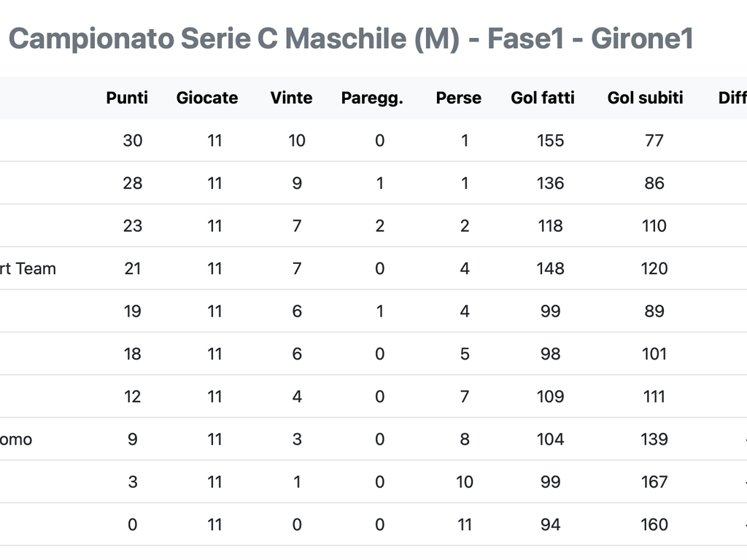Click the Giocate column header
Viewport: 747px width, 560px height.
207,98
